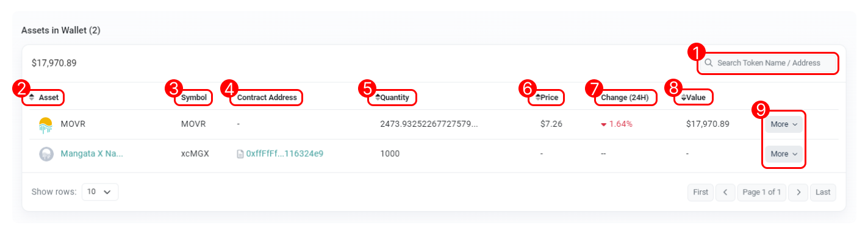Expand the More menu for xcMGX row
The height and width of the screenshot is (247, 868).
(x=784, y=154)
